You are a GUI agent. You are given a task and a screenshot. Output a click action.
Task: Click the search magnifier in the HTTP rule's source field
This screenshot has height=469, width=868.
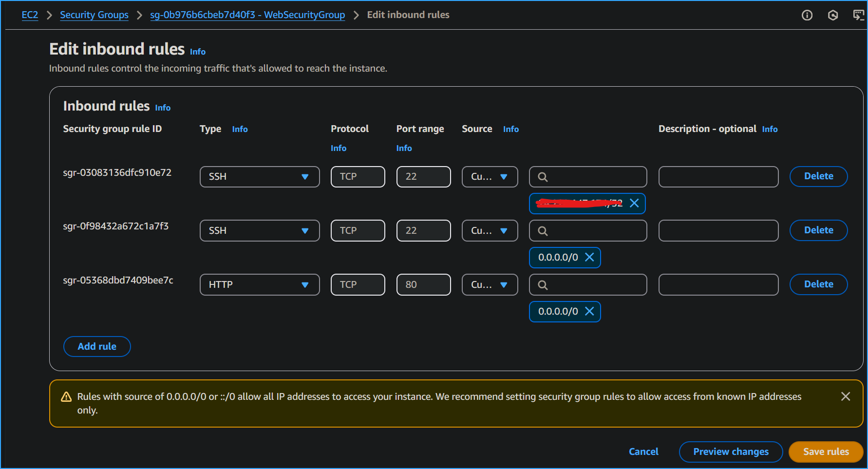542,284
